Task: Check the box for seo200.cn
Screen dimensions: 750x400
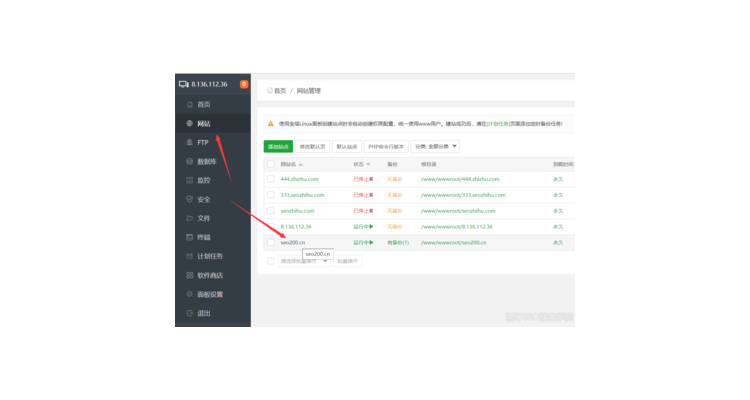Action: click(271, 242)
